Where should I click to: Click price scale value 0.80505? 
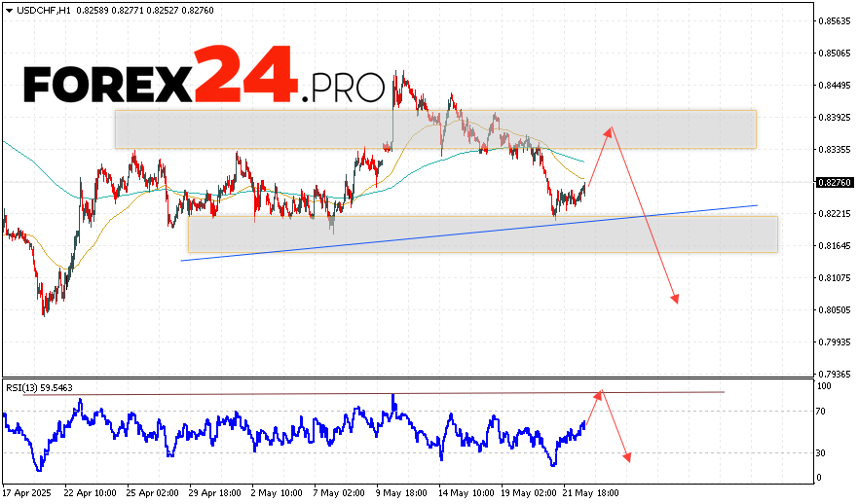coord(835,310)
